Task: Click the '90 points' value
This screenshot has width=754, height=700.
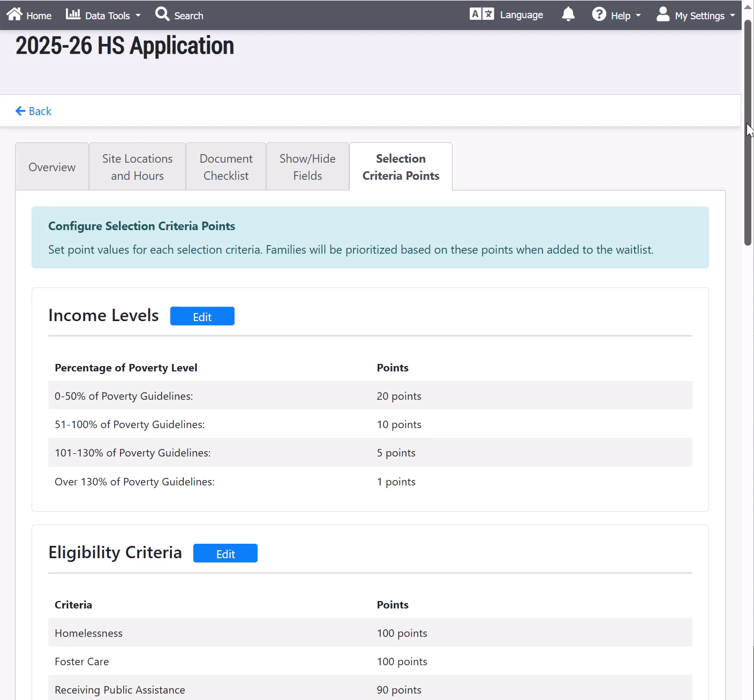Action: [399, 690]
